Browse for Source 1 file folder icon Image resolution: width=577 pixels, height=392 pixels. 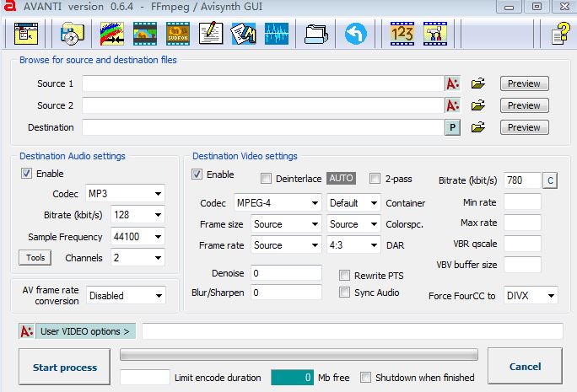click(x=478, y=83)
